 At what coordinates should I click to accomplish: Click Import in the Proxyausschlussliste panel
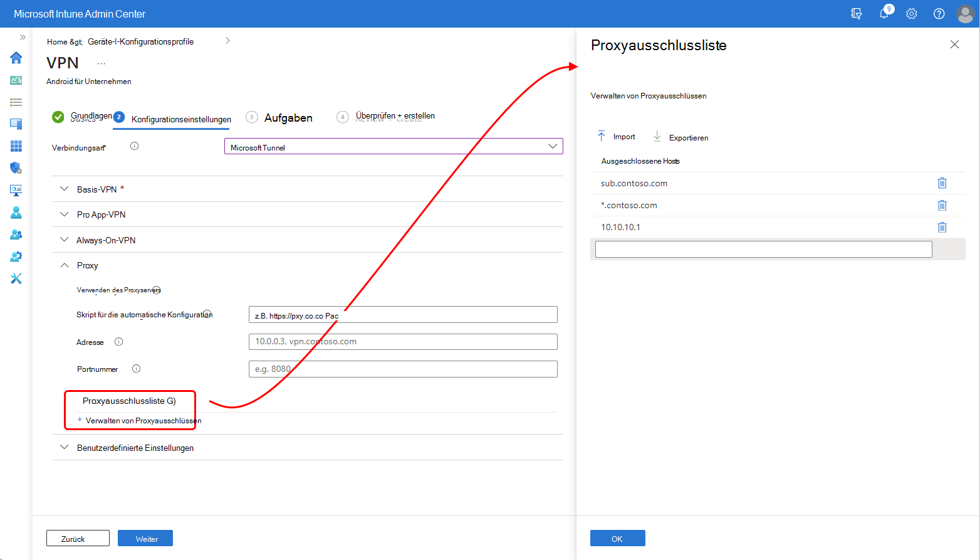[x=616, y=136]
